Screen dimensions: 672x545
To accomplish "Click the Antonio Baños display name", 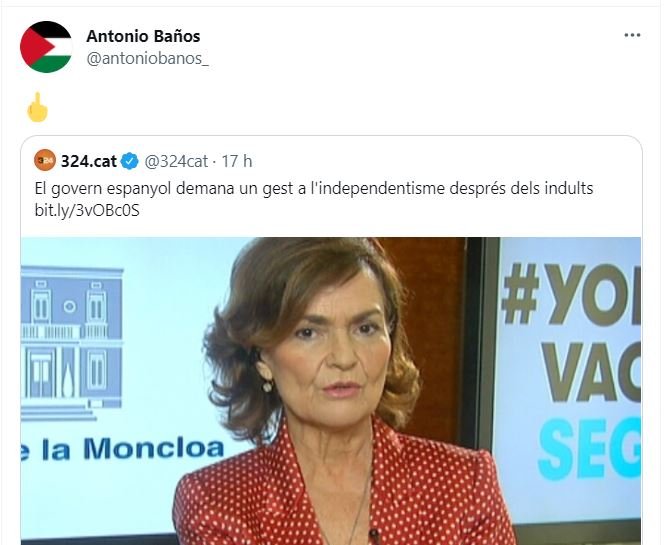I will 143,36.
